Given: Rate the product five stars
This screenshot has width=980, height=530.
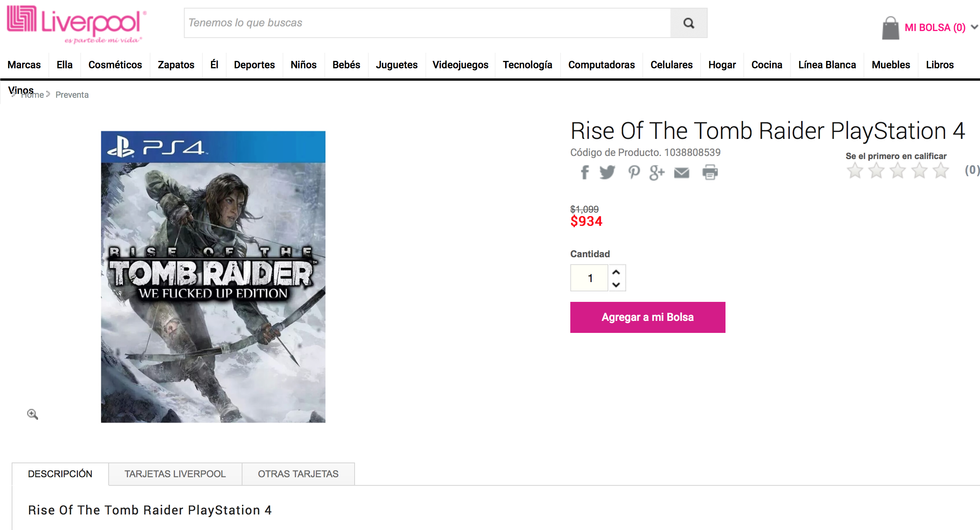Looking at the screenshot, I should click(941, 170).
